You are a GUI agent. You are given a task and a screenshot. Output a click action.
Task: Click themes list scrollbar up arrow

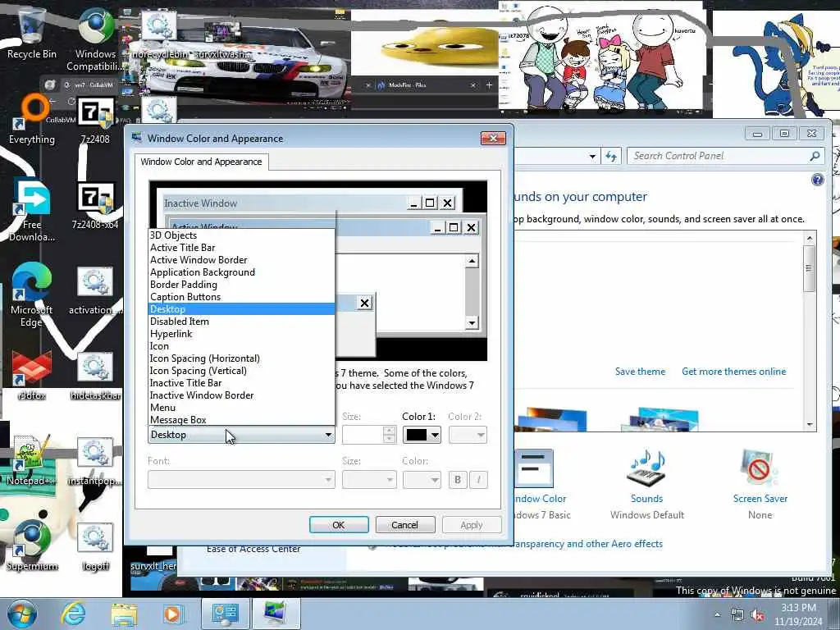point(810,238)
